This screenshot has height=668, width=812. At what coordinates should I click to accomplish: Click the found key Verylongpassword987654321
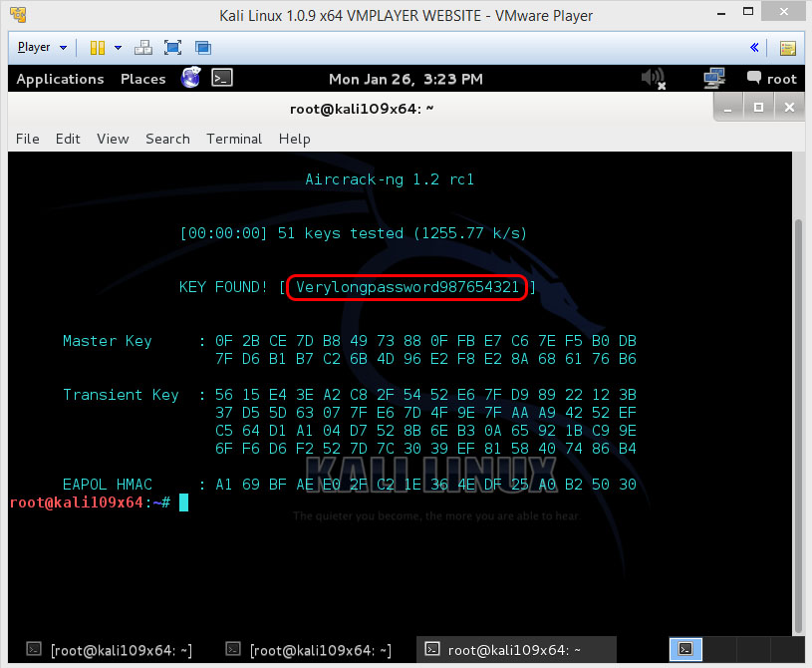pyautogui.click(x=407, y=286)
